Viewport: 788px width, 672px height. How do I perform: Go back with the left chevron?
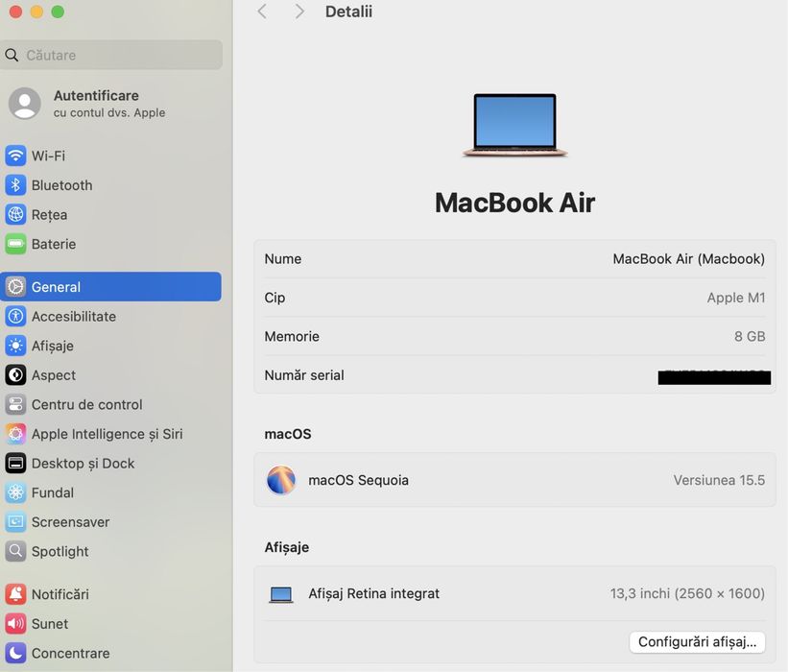pos(262,12)
